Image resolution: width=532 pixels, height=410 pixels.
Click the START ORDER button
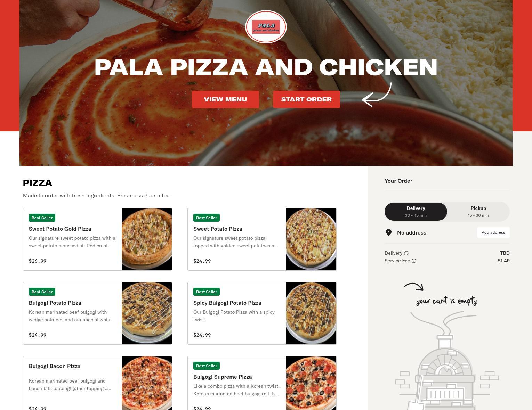pyautogui.click(x=306, y=99)
